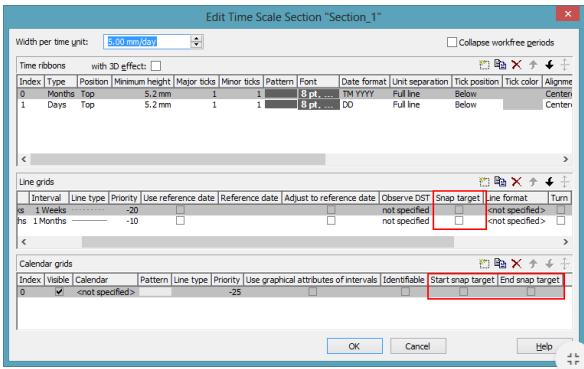This screenshot has height=369, width=584.
Task: Click the Width per time unit field
Action: coord(147,42)
